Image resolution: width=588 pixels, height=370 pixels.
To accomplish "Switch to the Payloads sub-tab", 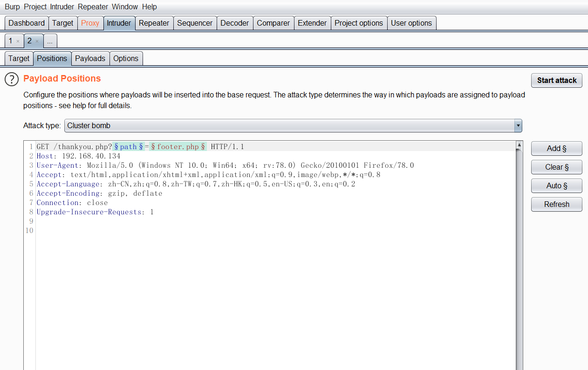I will [90, 58].
